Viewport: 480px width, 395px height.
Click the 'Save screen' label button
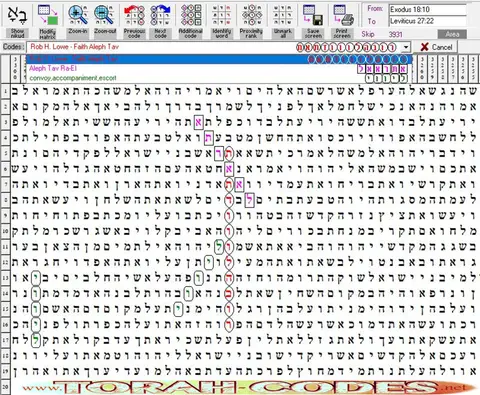[313, 33]
